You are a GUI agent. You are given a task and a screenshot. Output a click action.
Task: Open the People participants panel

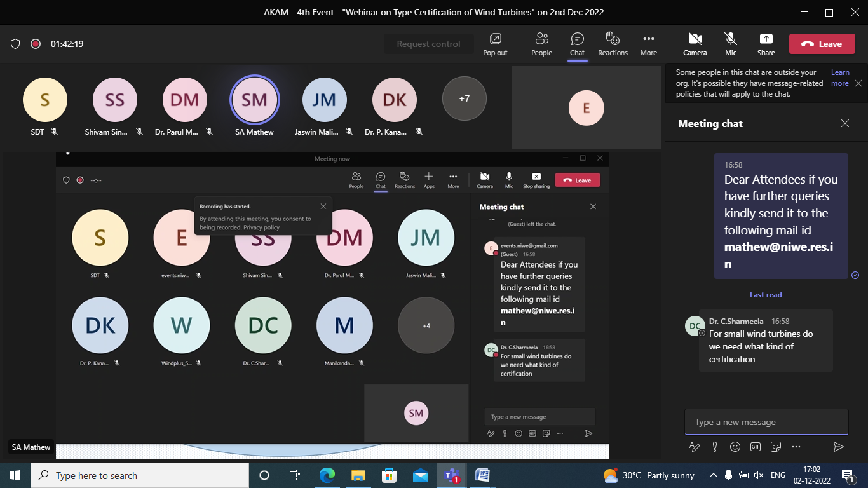tap(541, 43)
